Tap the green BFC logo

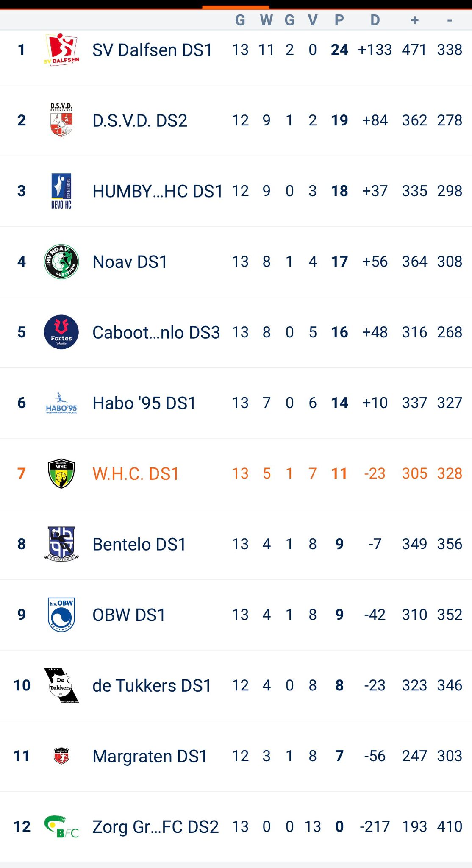(61, 827)
